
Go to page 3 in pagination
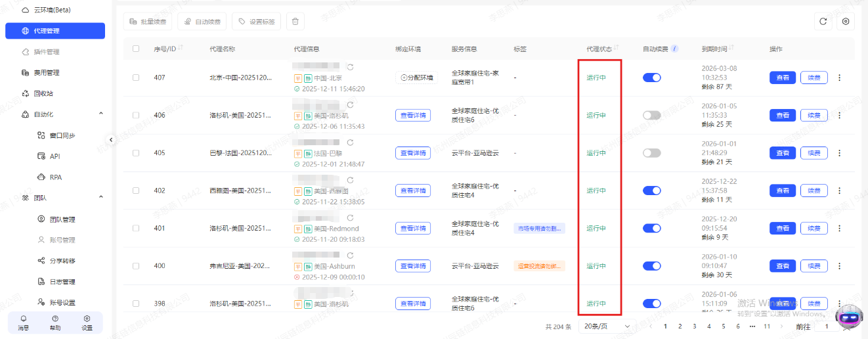pos(694,326)
